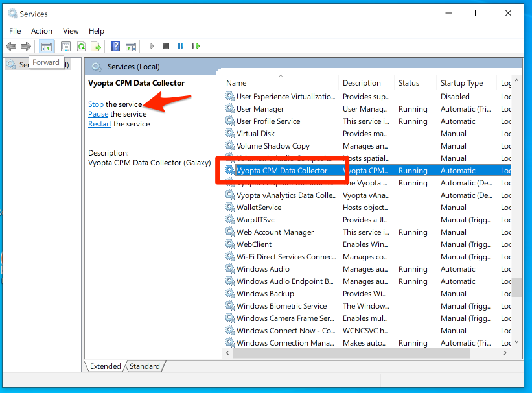
Task: Click the Restart Service toolbar icon
Action: pyautogui.click(x=196, y=46)
